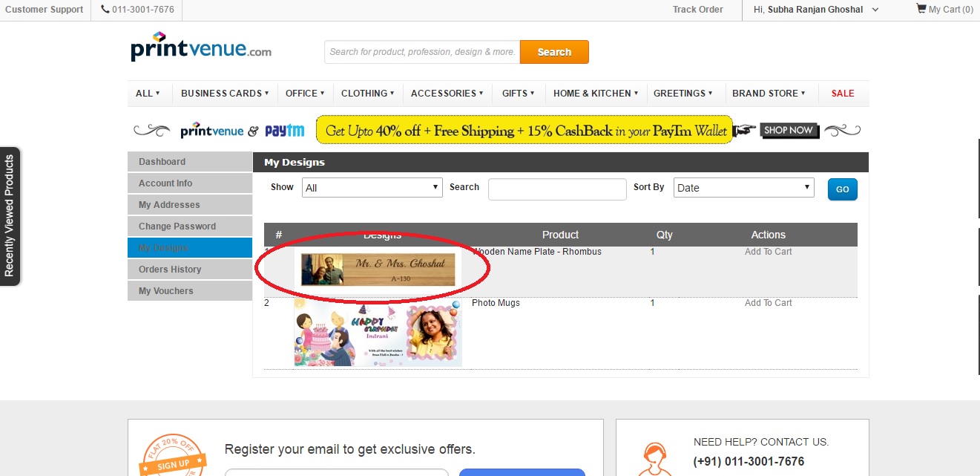Expand the user account dropdown menu
This screenshot has height=476, width=980.
click(875, 10)
